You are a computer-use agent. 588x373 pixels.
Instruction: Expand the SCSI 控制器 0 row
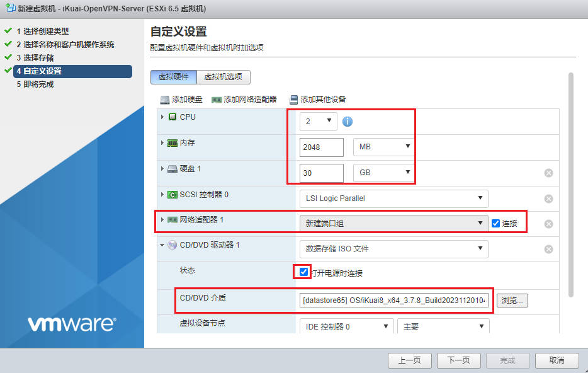click(162, 195)
